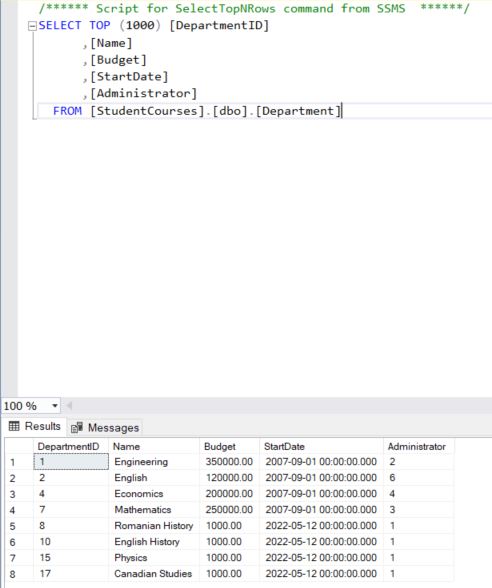The image size is (492, 588).
Task: Select the English row Administrator value 6
Action: point(418,478)
